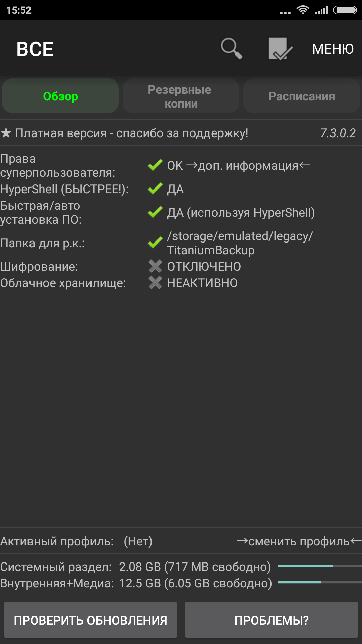Tap the system partition usage bar

click(x=319, y=566)
